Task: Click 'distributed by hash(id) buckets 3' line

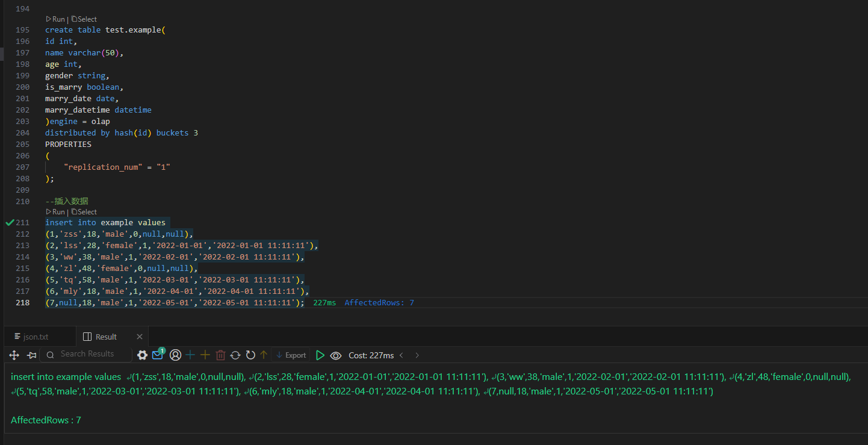Action: pos(122,133)
